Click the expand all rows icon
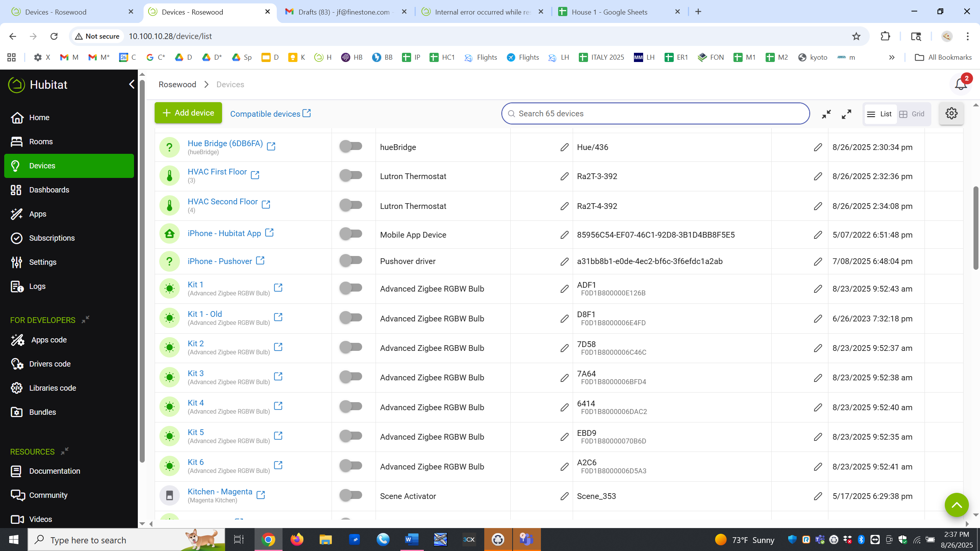This screenshot has height=551, width=980. pos(846,114)
